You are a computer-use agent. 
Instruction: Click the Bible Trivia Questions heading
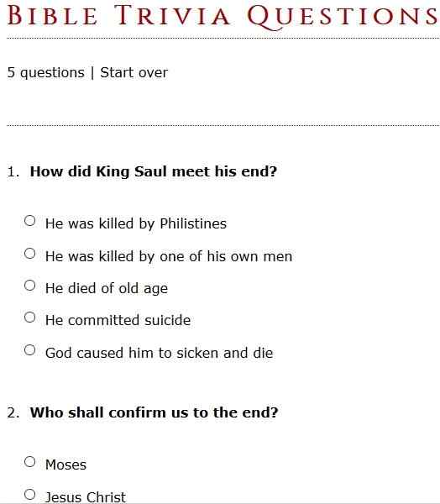223,16
